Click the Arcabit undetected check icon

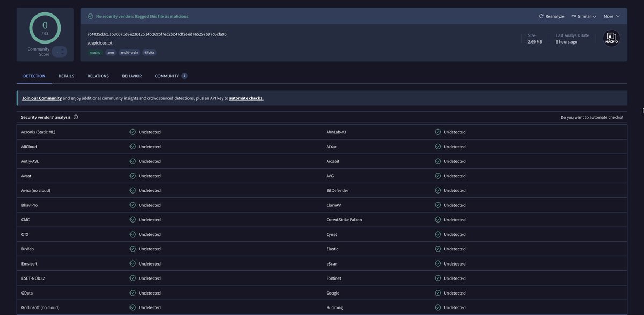click(438, 161)
